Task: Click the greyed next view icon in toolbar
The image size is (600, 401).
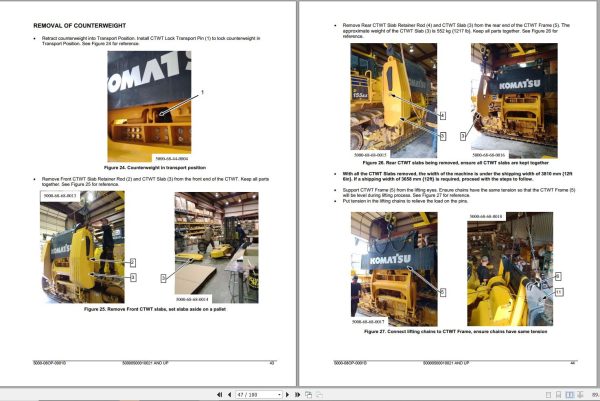Action: tap(319, 394)
